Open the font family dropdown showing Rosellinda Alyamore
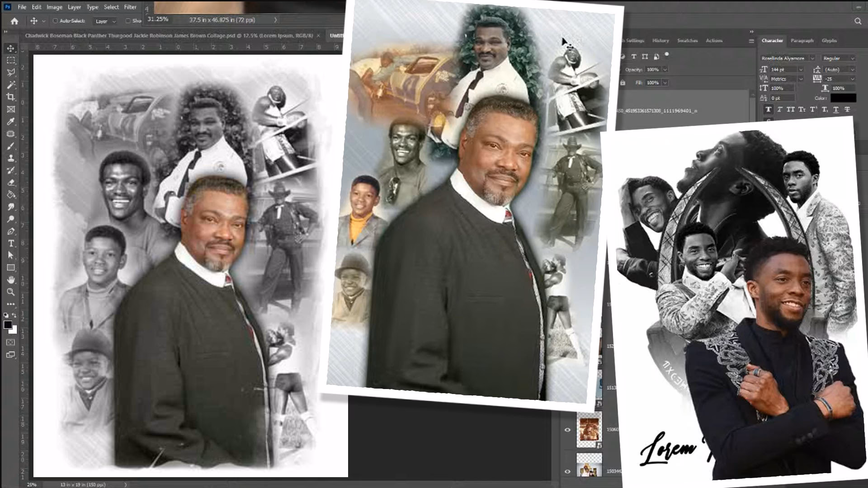 pyautogui.click(x=812, y=58)
